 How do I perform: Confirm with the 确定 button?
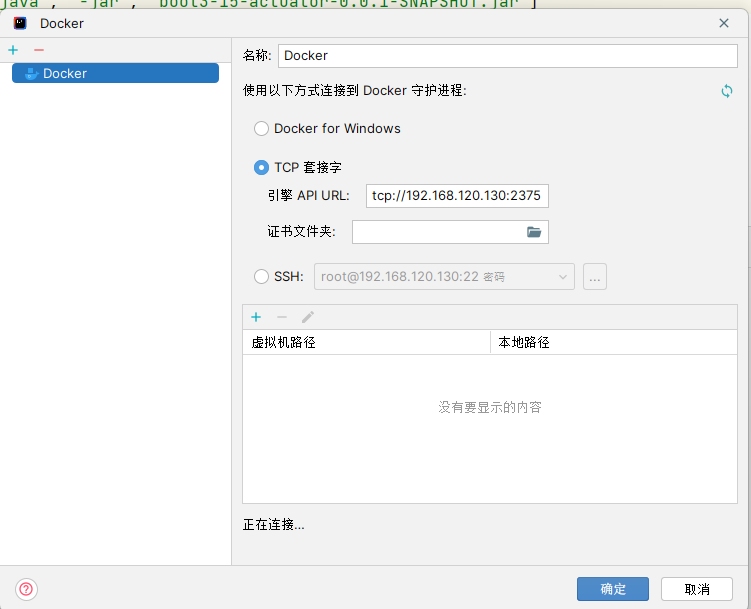tap(613, 589)
